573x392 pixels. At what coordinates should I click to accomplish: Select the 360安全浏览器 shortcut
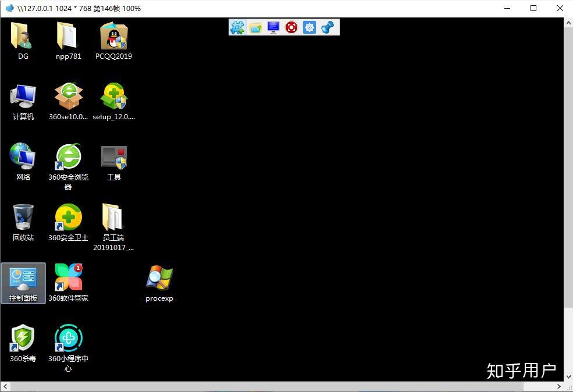(68, 158)
